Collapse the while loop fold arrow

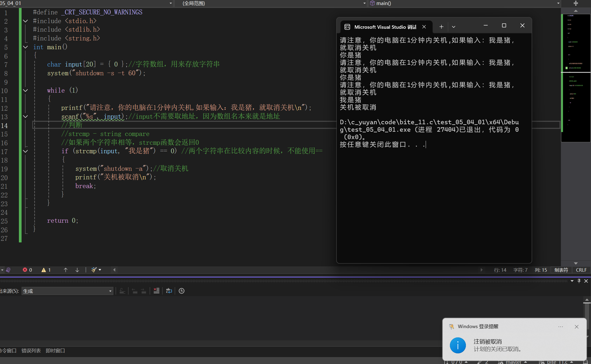coord(26,90)
